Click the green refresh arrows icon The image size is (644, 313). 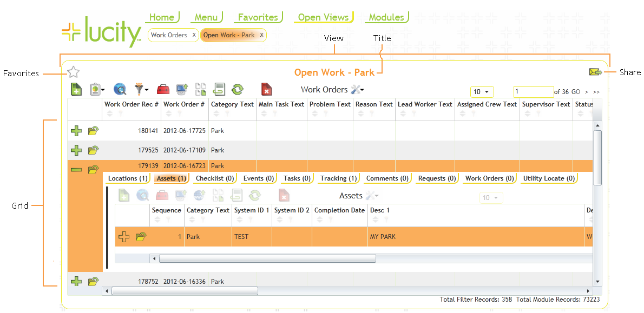coord(237,89)
